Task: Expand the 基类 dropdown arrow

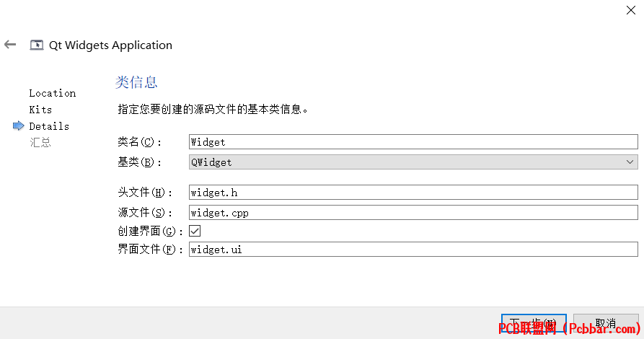Action: click(x=630, y=162)
